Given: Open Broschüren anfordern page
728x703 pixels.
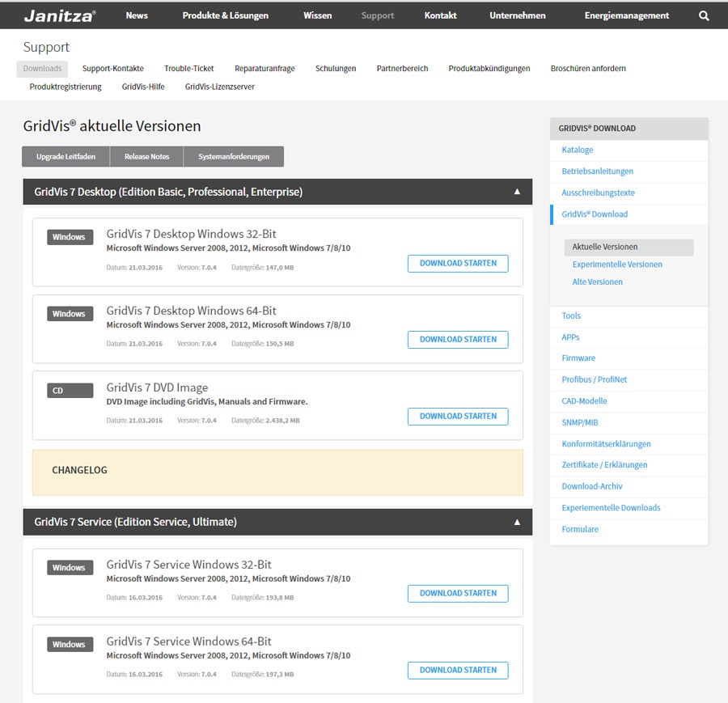Looking at the screenshot, I should click(588, 69).
